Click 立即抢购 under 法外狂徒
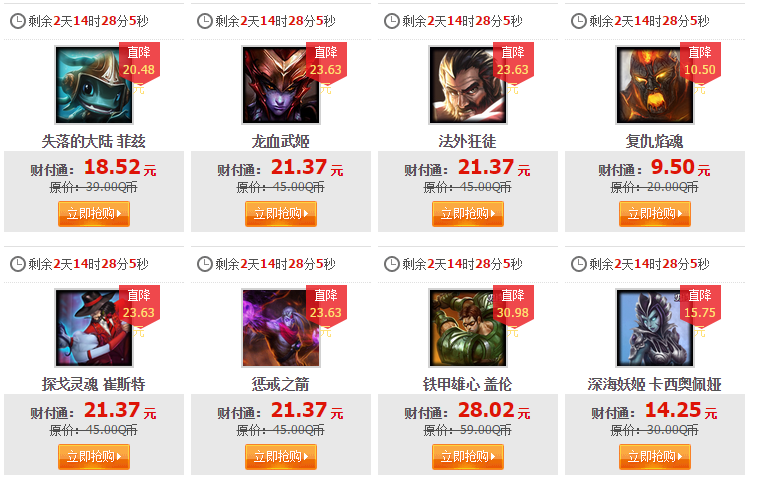Screen dimensions: 758x480 (468, 214)
